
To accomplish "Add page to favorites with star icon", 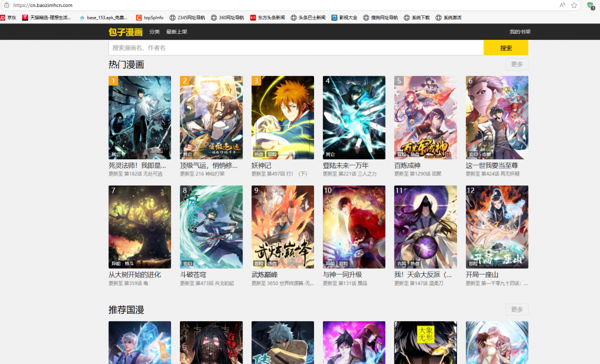I will tap(574, 5).
